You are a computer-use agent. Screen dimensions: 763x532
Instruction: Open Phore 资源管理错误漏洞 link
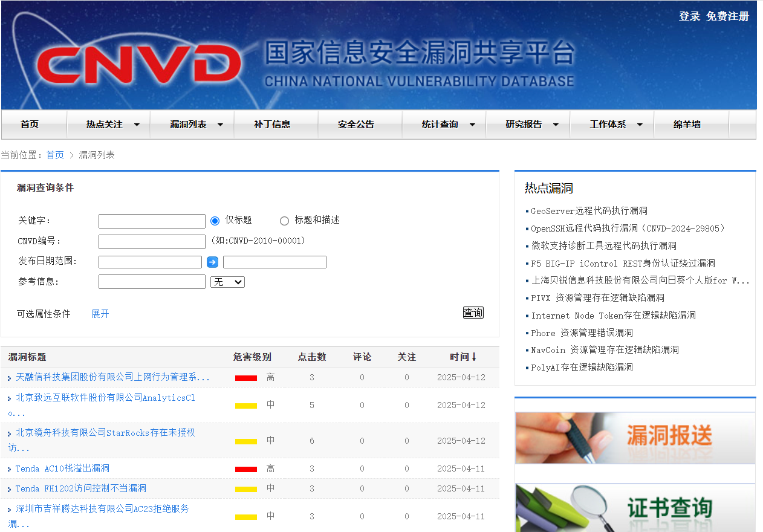pyautogui.click(x=582, y=333)
